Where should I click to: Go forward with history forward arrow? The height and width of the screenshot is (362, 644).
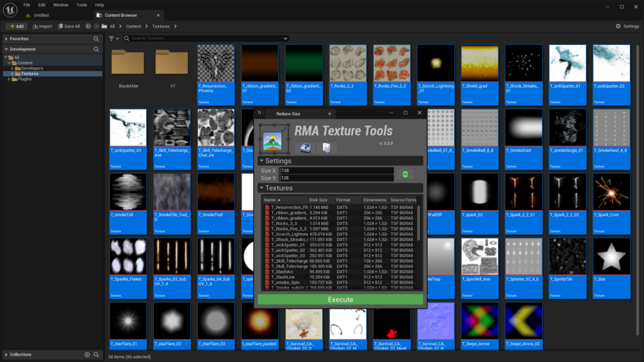click(x=96, y=26)
